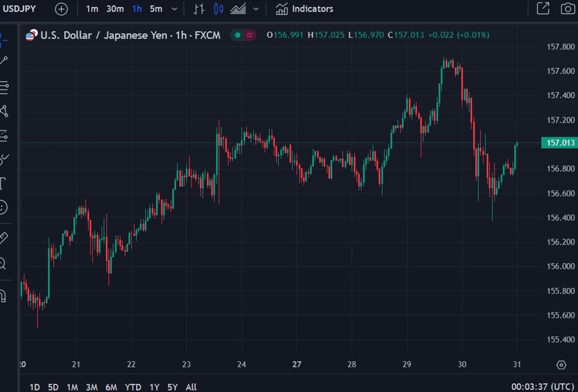Expand the chart type dropdown arrow
Image resolution: width=578 pixels, height=392 pixels.
(x=256, y=9)
